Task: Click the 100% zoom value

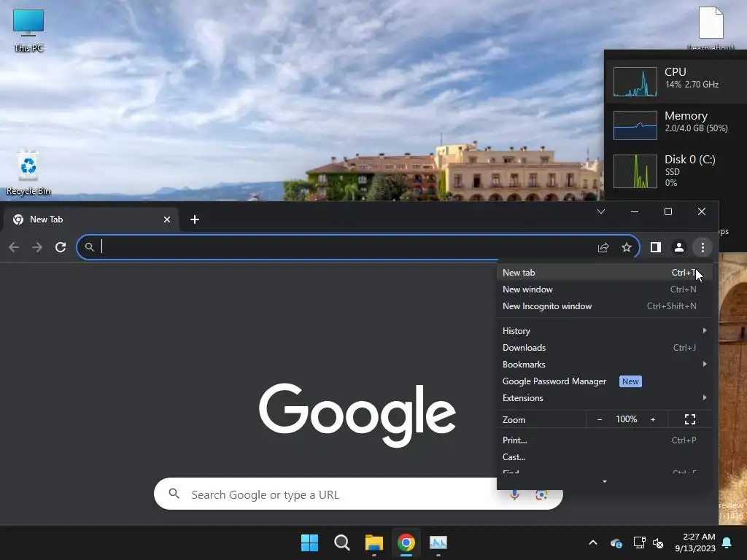Action: (x=626, y=419)
